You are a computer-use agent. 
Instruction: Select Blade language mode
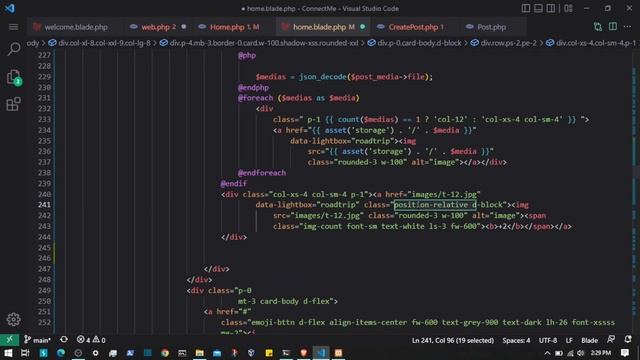[x=589, y=340]
